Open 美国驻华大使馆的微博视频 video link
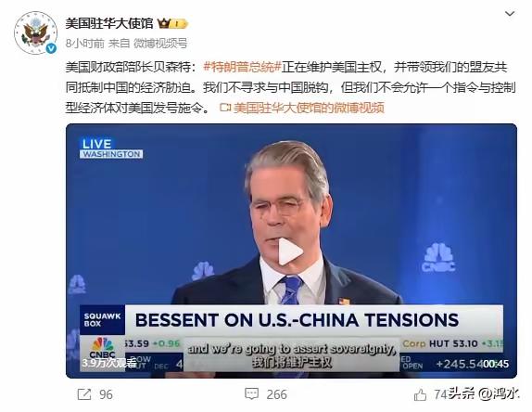532x412 pixels. click(309, 108)
